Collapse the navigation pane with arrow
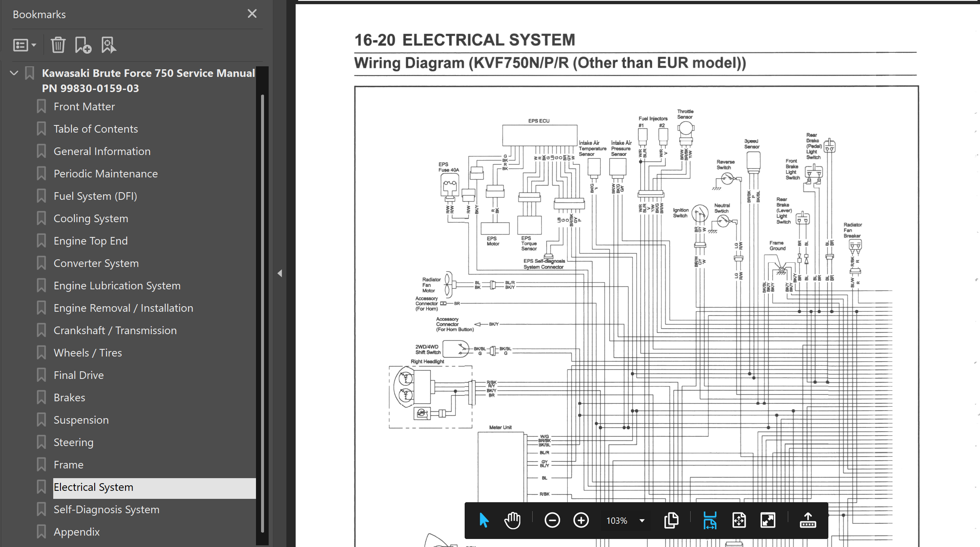Screen dimensions: 980x547 pos(280,273)
